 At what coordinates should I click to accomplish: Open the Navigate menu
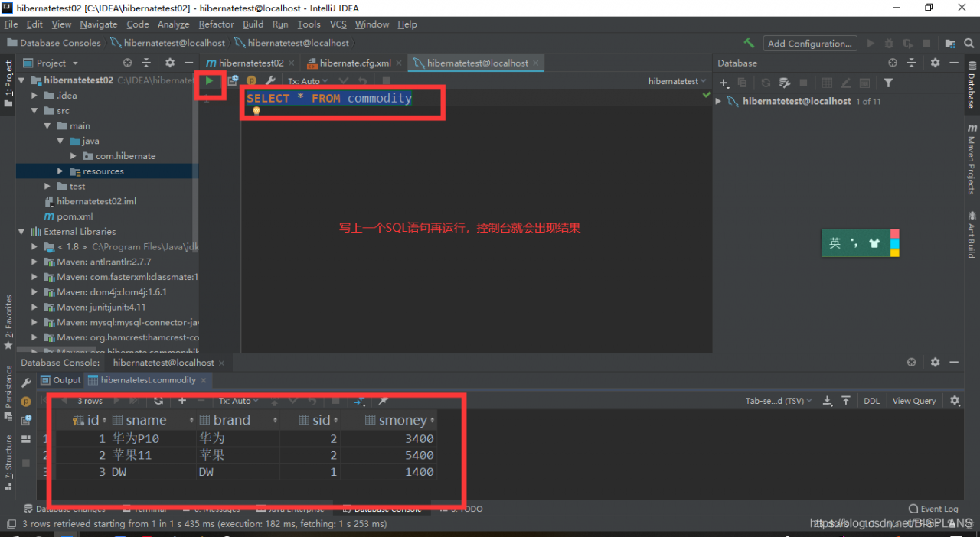99,24
